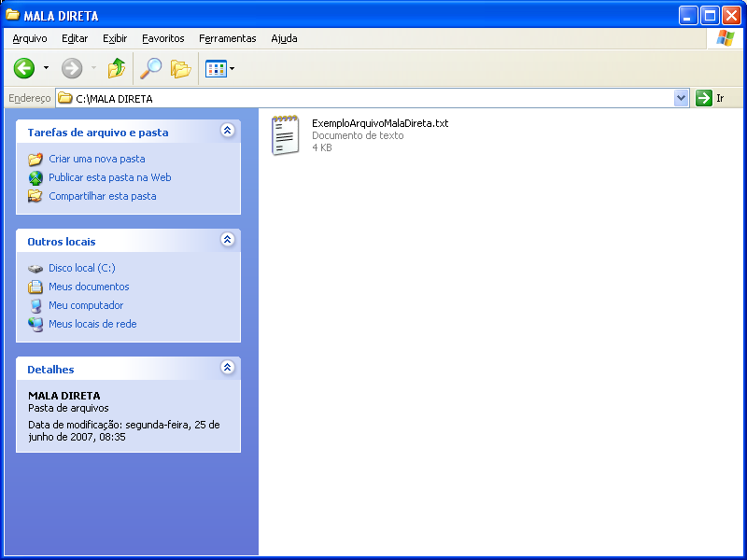
Task: Click the Tarefas de arquivo e pasta heading
Action: pyautogui.click(x=98, y=133)
